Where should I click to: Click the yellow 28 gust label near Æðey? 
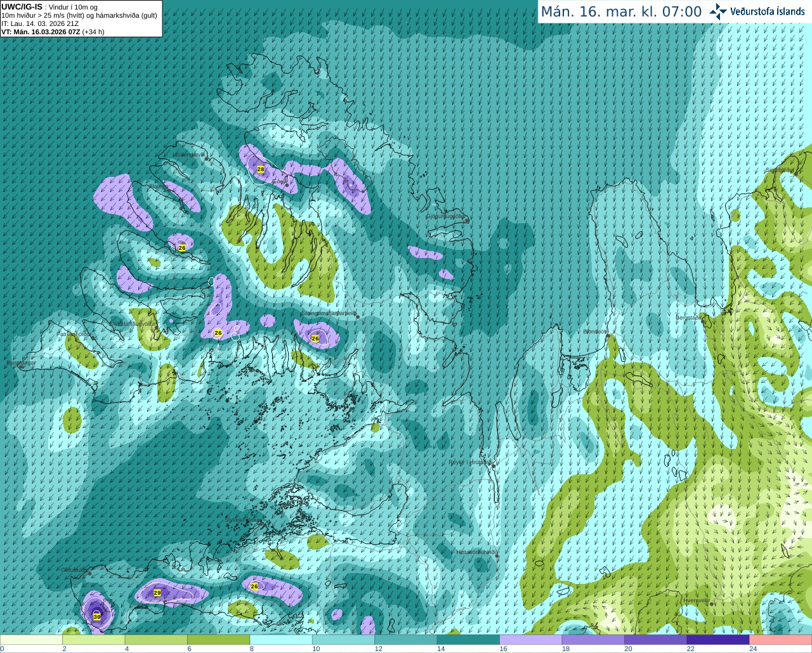[x=261, y=169]
